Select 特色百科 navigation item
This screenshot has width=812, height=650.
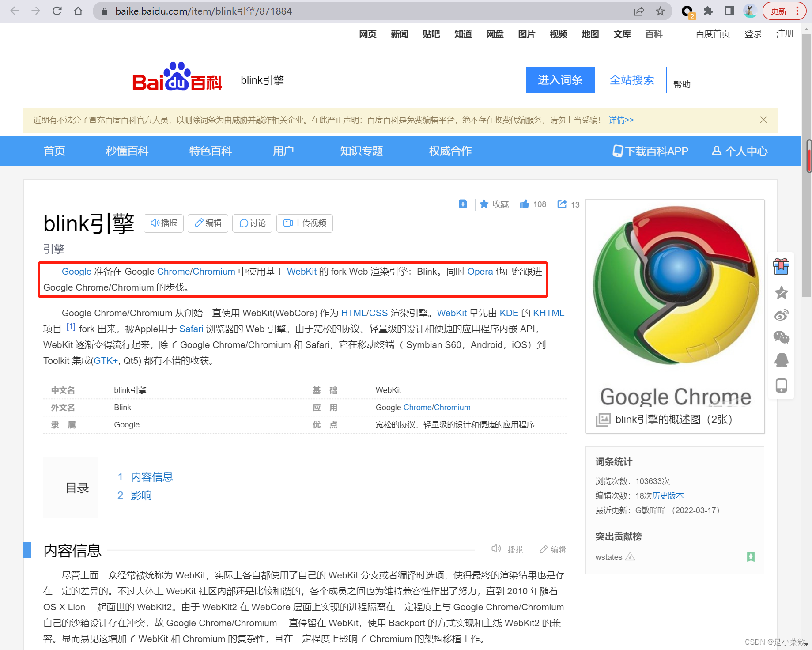point(211,151)
